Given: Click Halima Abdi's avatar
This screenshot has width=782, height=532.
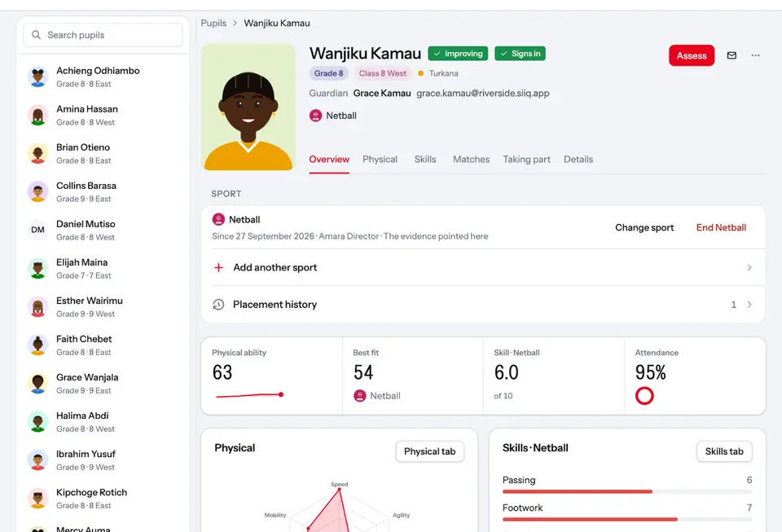Looking at the screenshot, I should (38, 422).
